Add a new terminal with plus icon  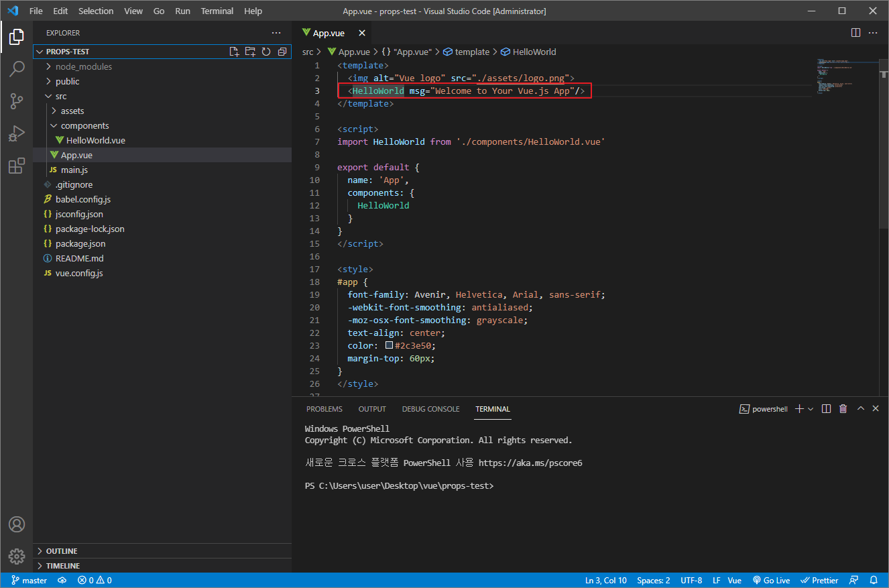(798, 409)
